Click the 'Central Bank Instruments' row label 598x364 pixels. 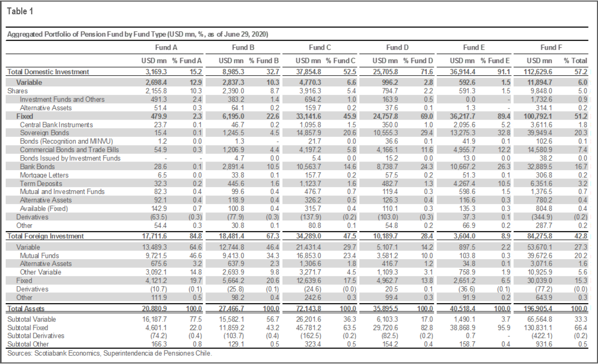pyautogui.click(x=56, y=125)
